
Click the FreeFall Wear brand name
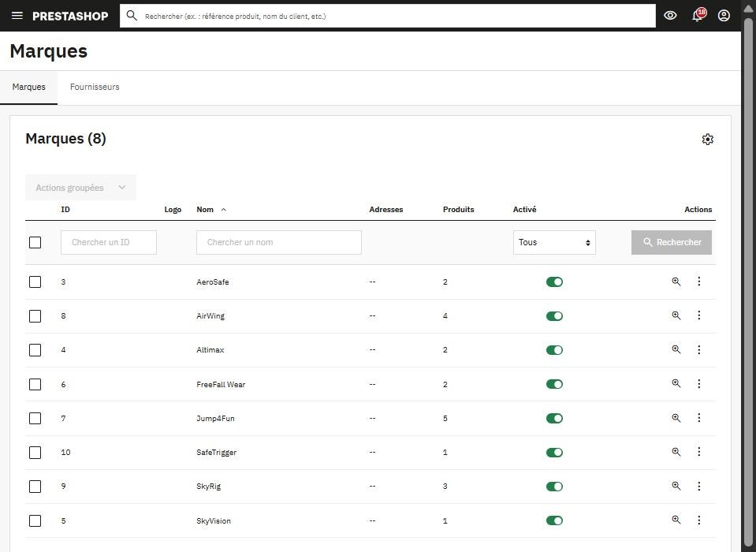[x=221, y=384]
